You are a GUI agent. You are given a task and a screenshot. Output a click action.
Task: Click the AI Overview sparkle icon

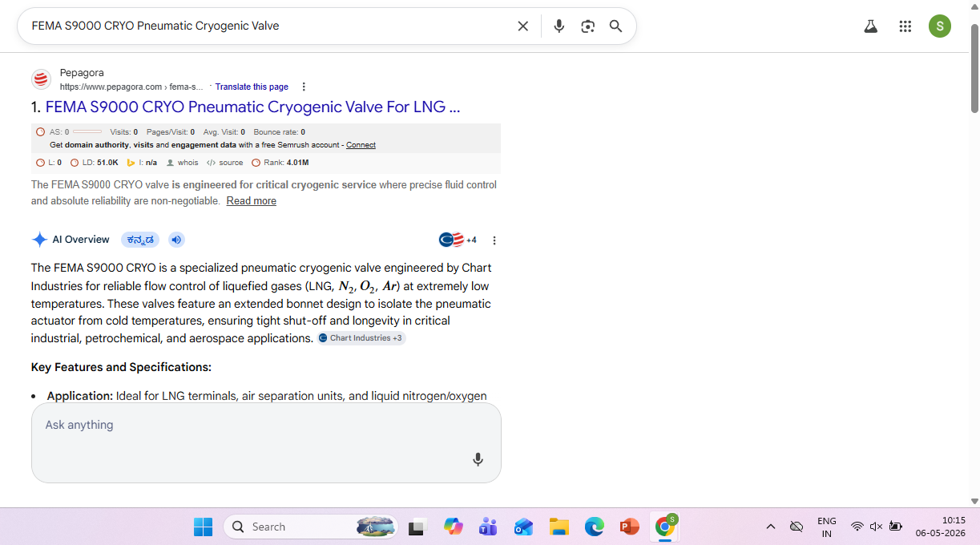click(x=39, y=240)
